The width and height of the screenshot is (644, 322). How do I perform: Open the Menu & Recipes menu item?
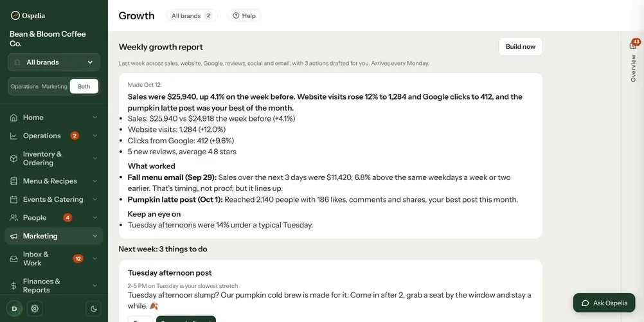[54, 181]
